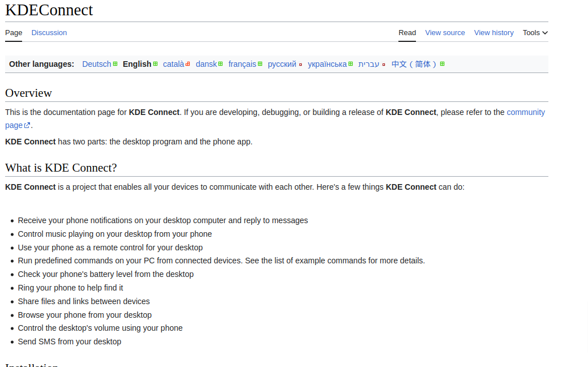Viewport: 588px width, 367px height.
Task: Click the small status icon beside עברית
Action: [x=384, y=65]
